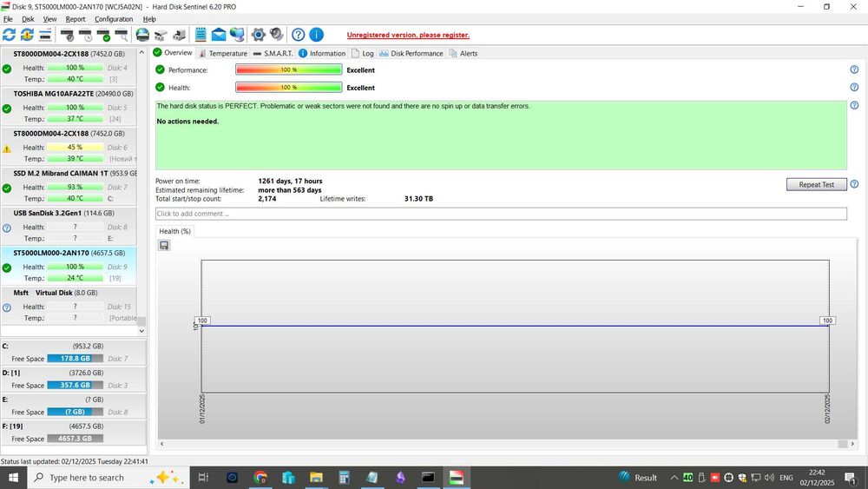Viewport: 868px width, 489px height.
Task: Select the Health (%) chart tab
Action: (175, 231)
